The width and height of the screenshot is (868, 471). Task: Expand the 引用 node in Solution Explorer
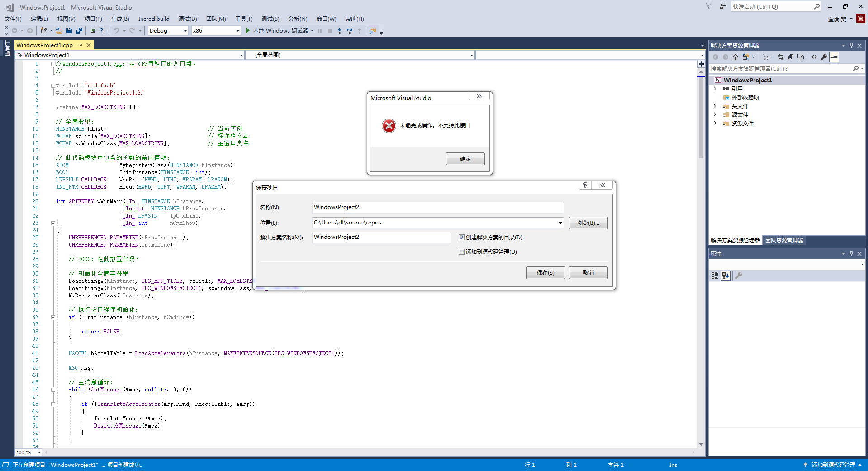click(x=715, y=89)
